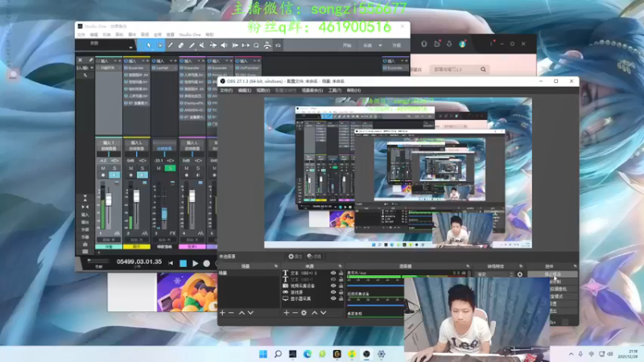Click the LexHall plugin on mixer channel 3
This screenshot has width=644, height=362.
coord(163,68)
